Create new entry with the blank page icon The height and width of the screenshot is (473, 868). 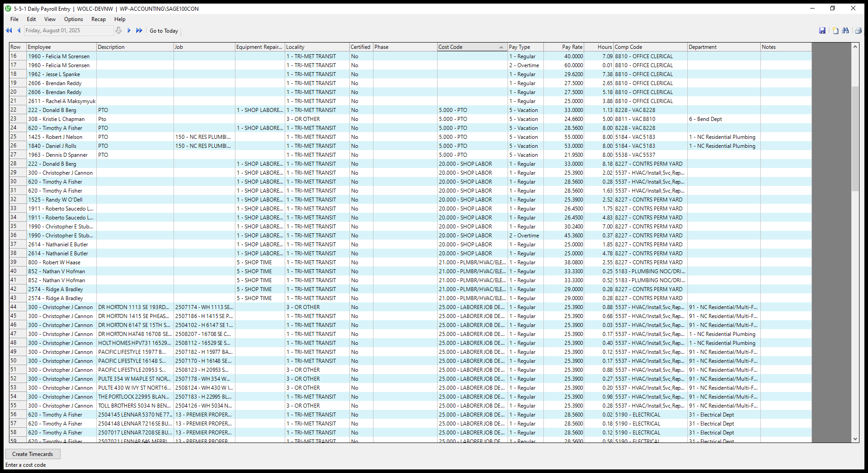(835, 30)
